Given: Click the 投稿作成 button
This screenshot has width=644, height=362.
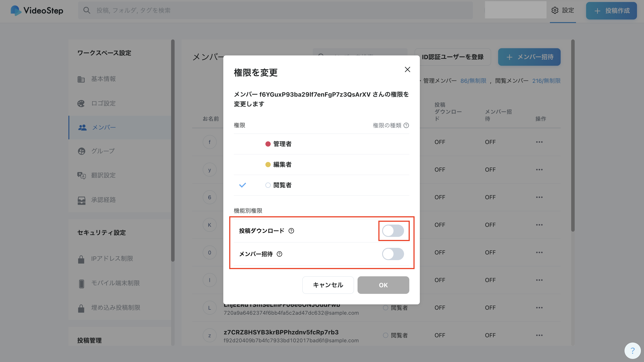Looking at the screenshot, I should point(611,11).
